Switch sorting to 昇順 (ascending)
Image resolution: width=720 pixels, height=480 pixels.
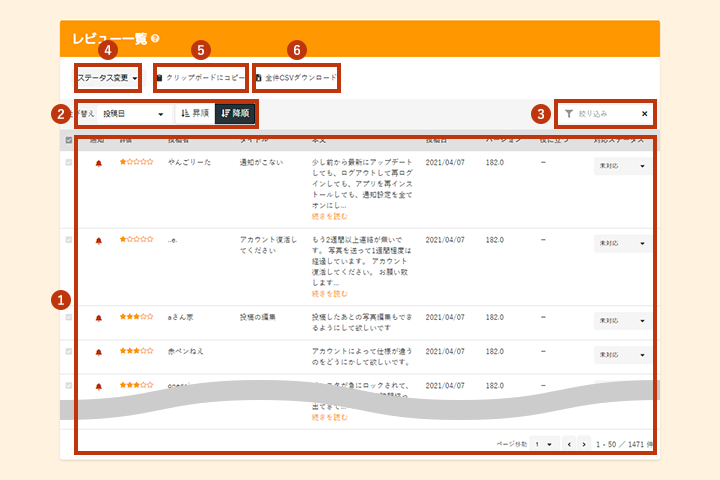[195, 114]
